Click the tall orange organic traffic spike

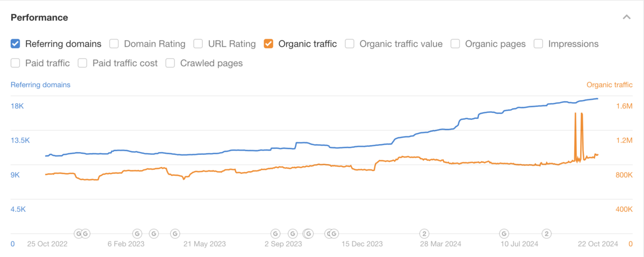point(575,129)
